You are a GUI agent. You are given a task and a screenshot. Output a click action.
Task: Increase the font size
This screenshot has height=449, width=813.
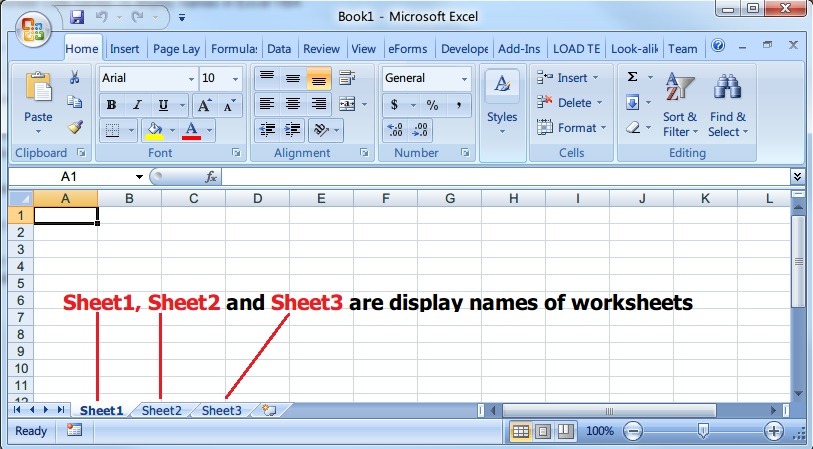pyautogui.click(x=204, y=105)
